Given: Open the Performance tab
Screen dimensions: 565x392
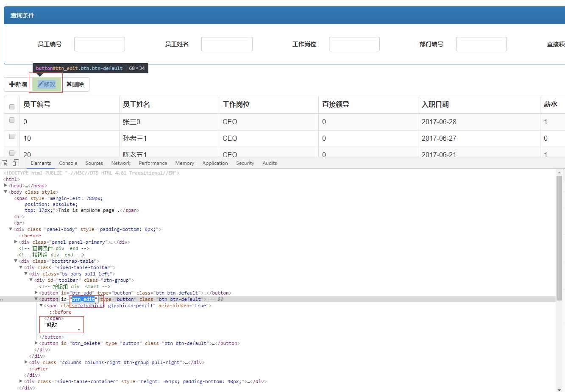Looking at the screenshot, I should (153, 163).
